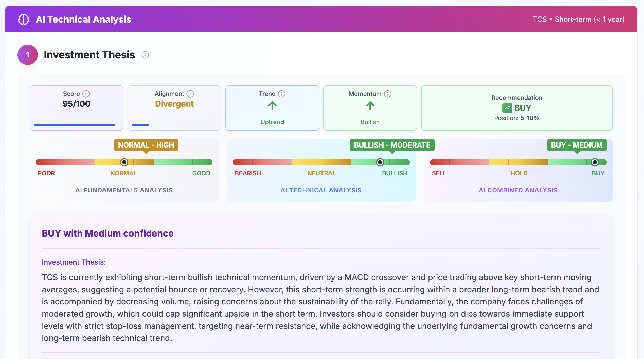Click the Score 95/100 progress bar
Viewport: 644px width, 359px height.
[x=75, y=125]
